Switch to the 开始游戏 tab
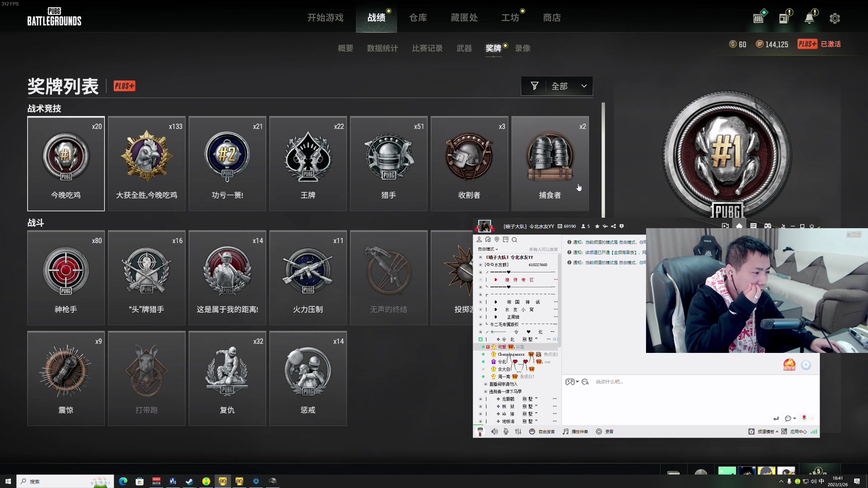This screenshot has height=488, width=868. point(325,18)
